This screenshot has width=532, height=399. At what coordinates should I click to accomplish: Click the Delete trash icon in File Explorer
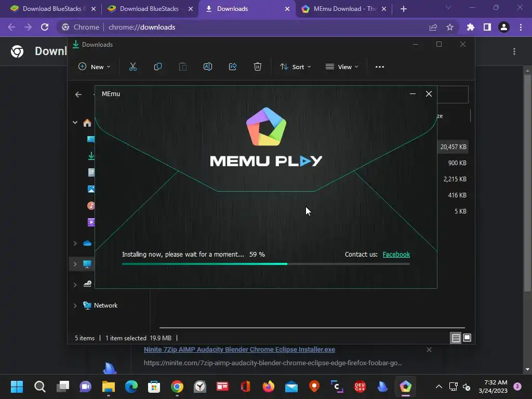point(258,67)
